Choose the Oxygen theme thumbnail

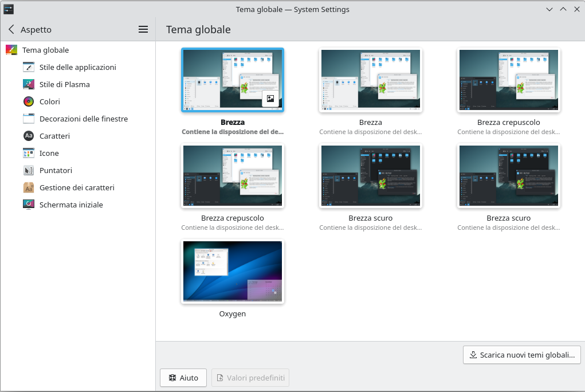[233, 271]
